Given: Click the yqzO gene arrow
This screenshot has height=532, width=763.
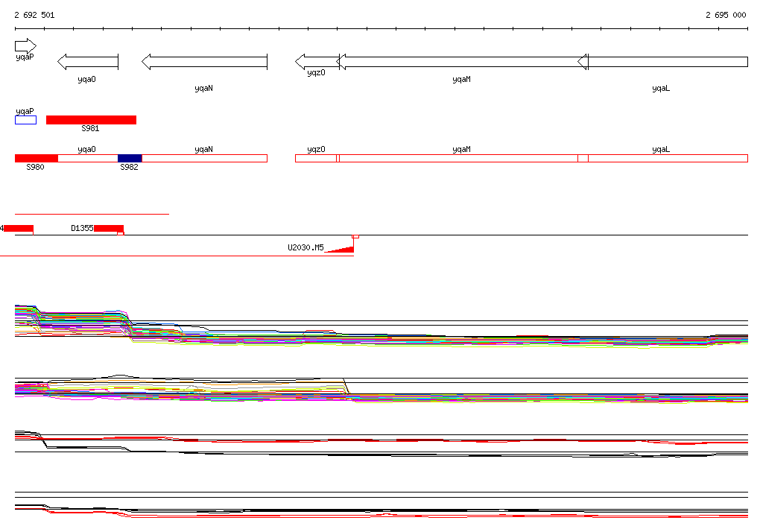Looking at the screenshot, I should [317, 62].
